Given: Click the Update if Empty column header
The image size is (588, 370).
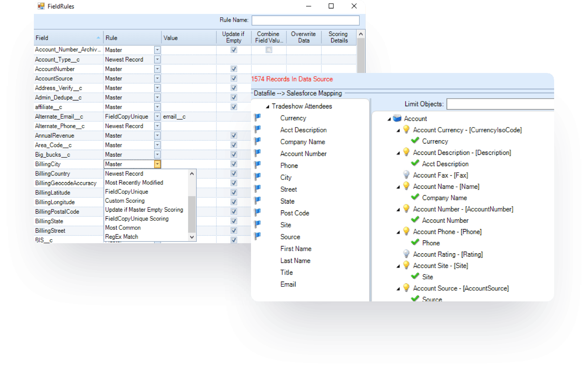Looking at the screenshot, I should click(234, 37).
